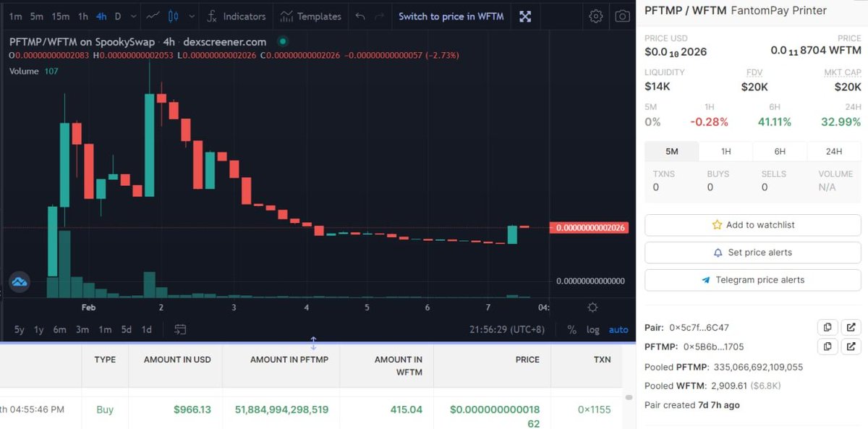
Task: Copy the Pair address
Action: coord(827,328)
